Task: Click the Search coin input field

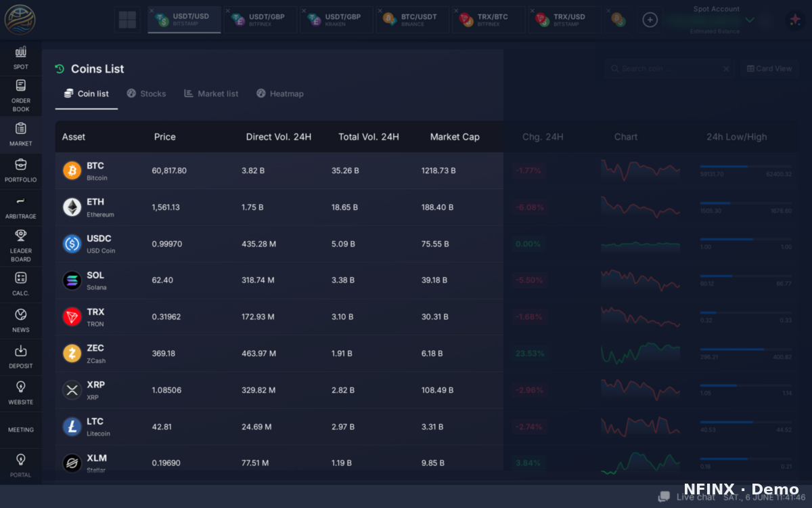Action: coord(670,68)
